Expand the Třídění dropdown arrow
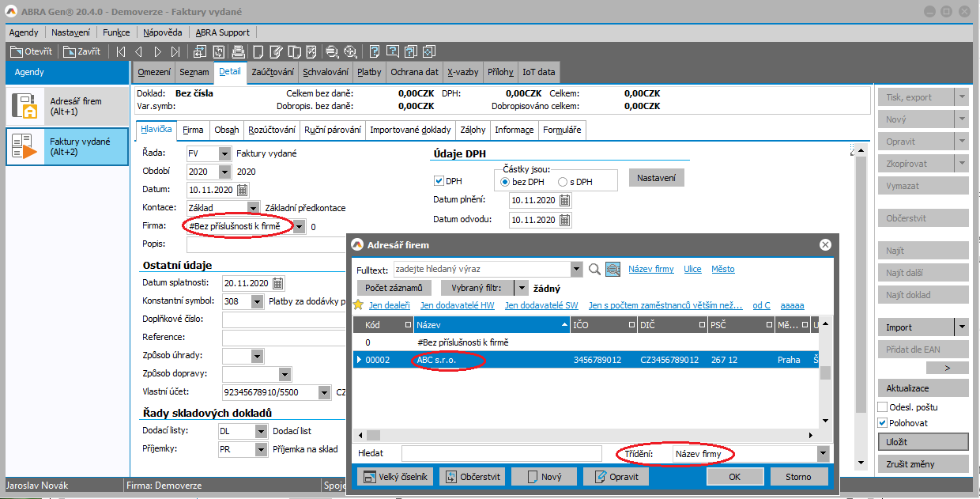980x499 pixels. tap(823, 454)
